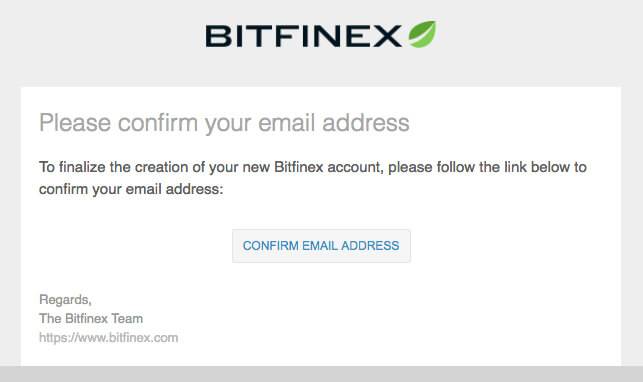
Task: Click the green Bitfinex leaf icon
Action: click(422, 34)
